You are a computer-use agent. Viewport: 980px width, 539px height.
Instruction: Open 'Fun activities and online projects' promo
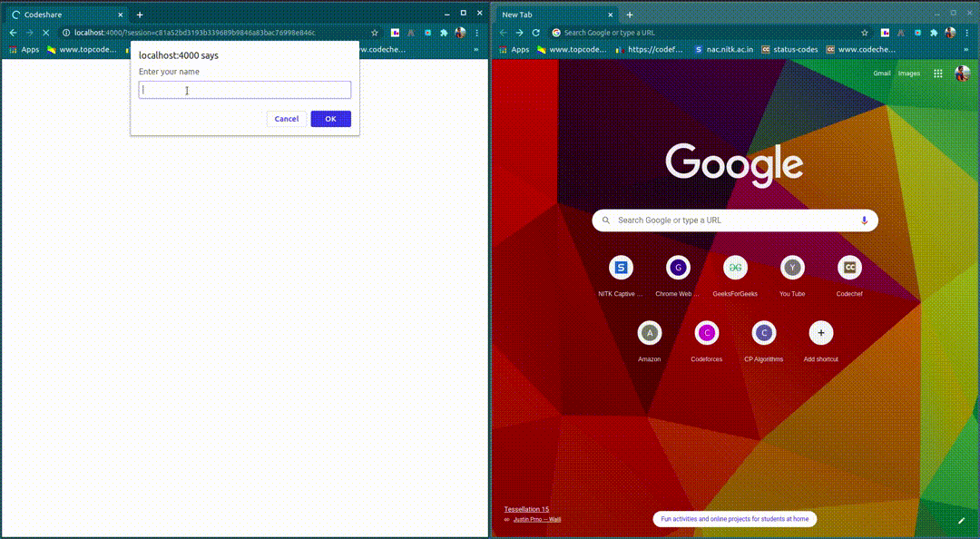point(734,519)
